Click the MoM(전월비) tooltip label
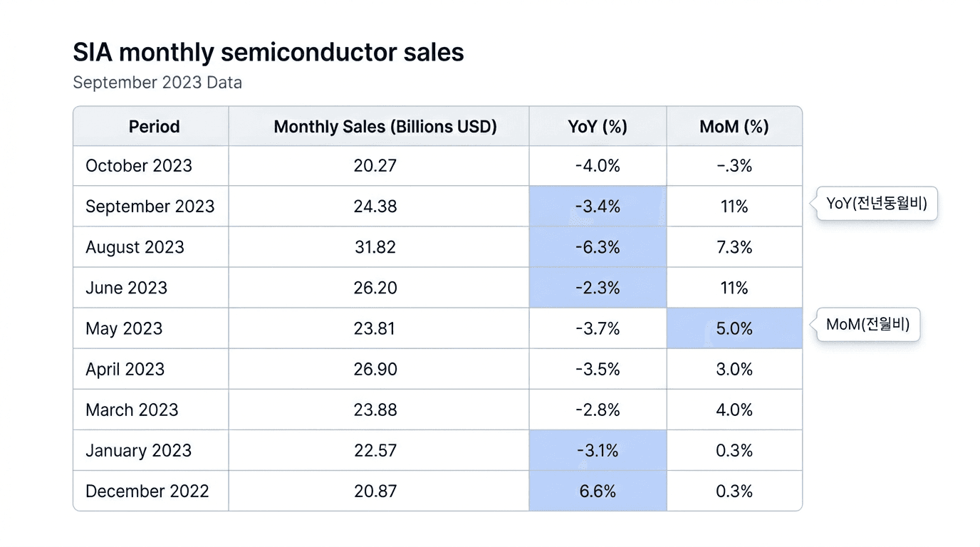The image size is (980, 547). click(x=868, y=325)
